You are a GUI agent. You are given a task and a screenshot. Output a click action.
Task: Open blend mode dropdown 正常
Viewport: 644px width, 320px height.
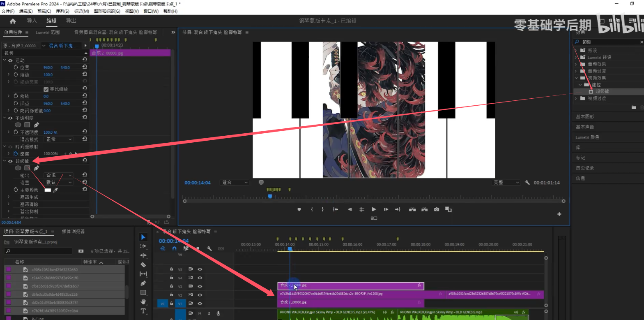pyautogui.click(x=58, y=139)
